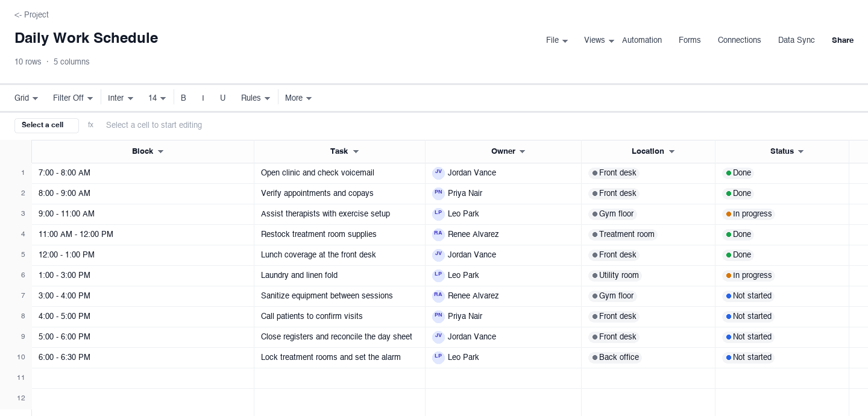Open the font size 14 dropdown
The width and height of the screenshot is (868, 416).
point(157,98)
